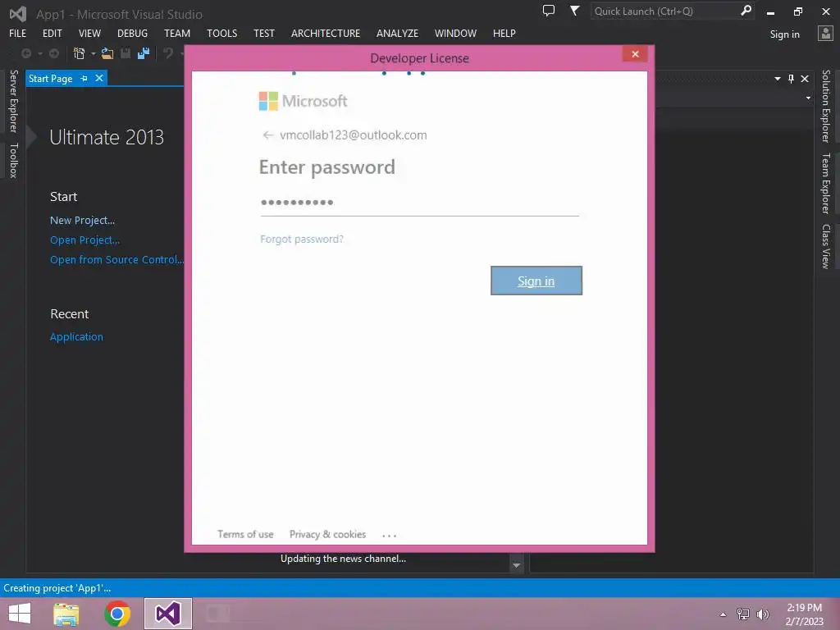Open the Navigate Backward history dropdown
Image resolution: width=840 pixels, height=630 pixels.
coord(39,53)
